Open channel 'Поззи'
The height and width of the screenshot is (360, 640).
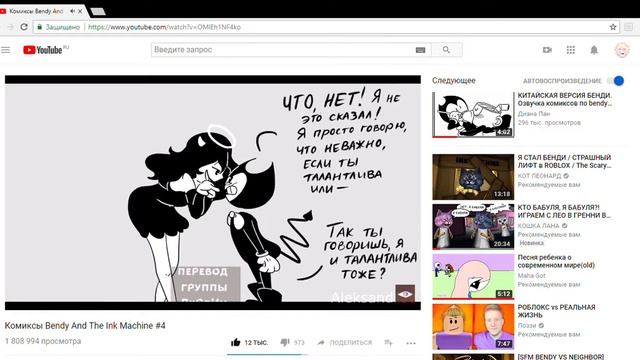click(527, 325)
